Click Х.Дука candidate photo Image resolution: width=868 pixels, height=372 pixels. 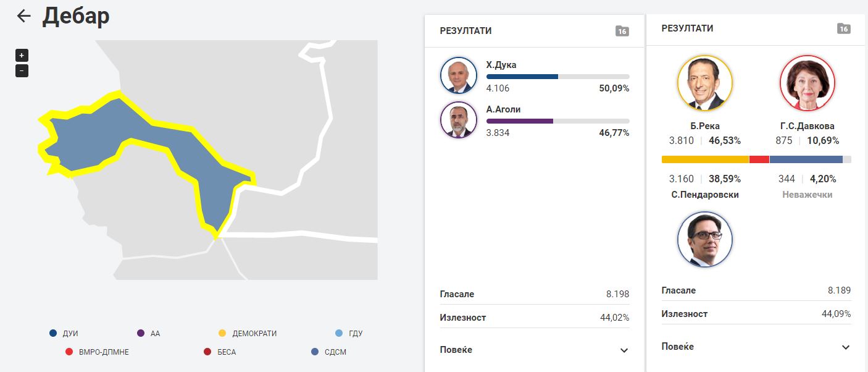(x=459, y=76)
